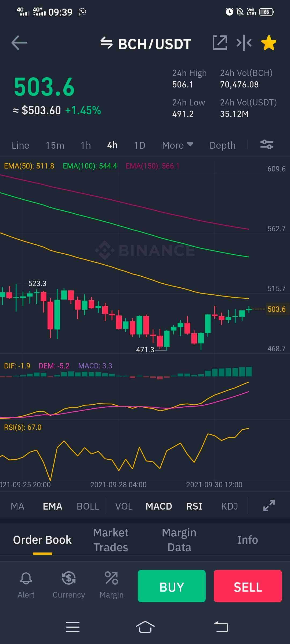Enable the BOLL indicator
Viewport: 290px width, 644px height.
(x=88, y=506)
